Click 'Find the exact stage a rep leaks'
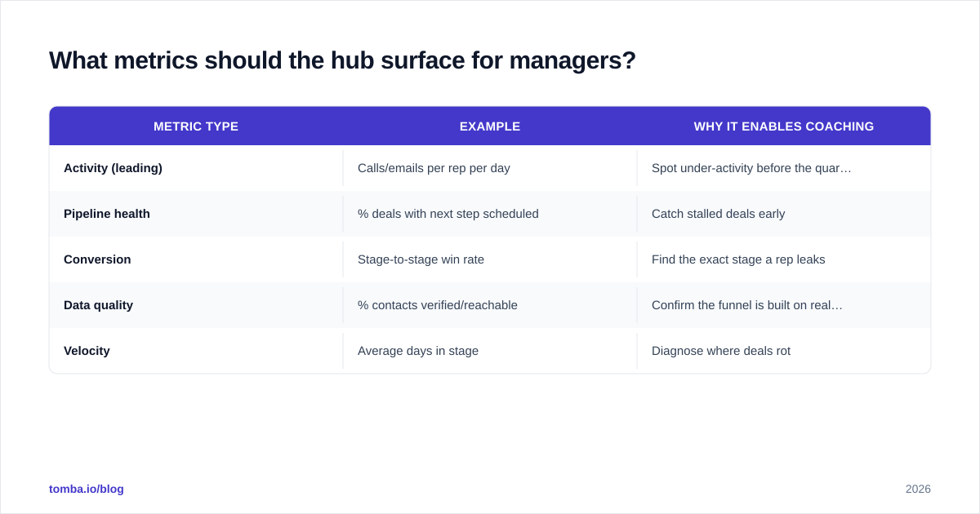Viewport: 980px width, 514px height. point(738,259)
